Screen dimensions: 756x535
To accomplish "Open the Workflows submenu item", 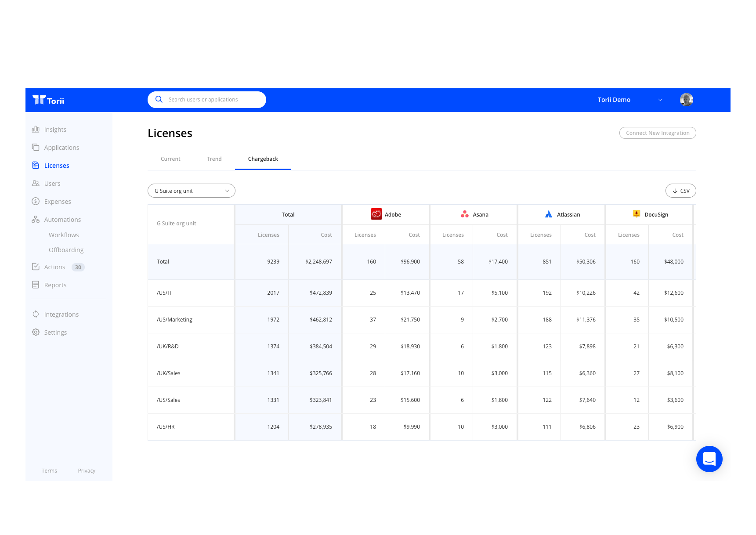I will coord(64,235).
